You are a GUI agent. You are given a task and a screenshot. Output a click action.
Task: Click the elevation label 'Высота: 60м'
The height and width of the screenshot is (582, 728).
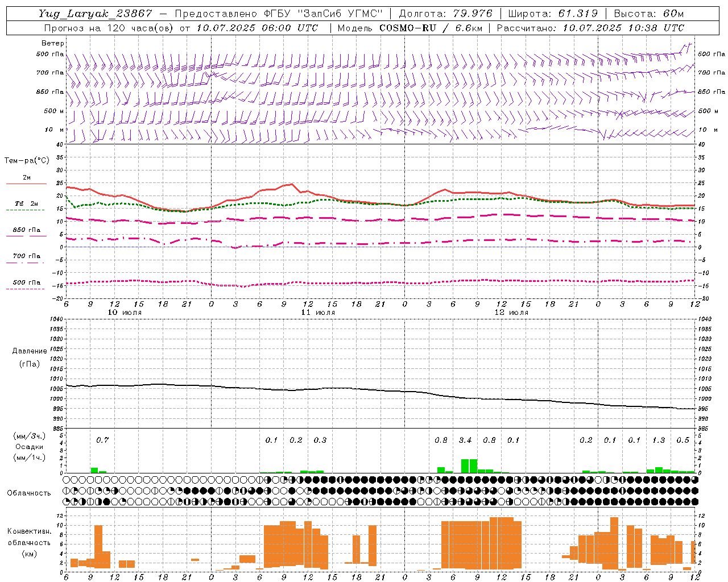tap(649, 14)
